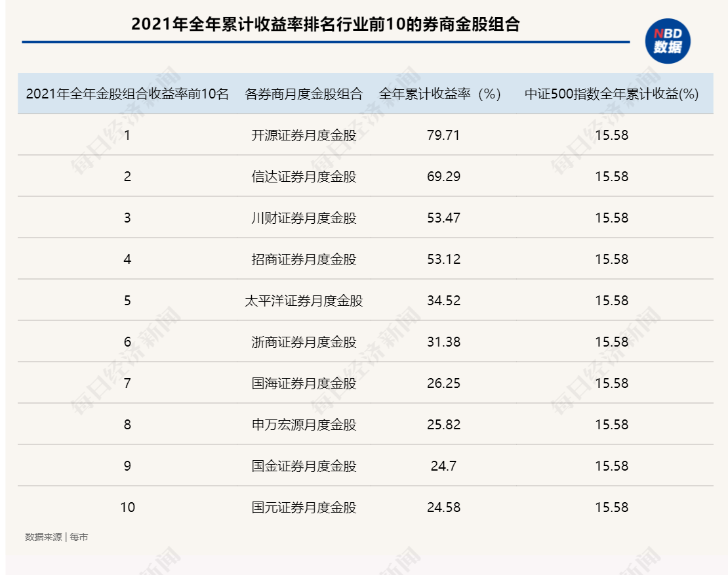Viewport: 728px width, 575px height.
Task: Select 15.58 in the 招商证券 row
Action: 611,259
